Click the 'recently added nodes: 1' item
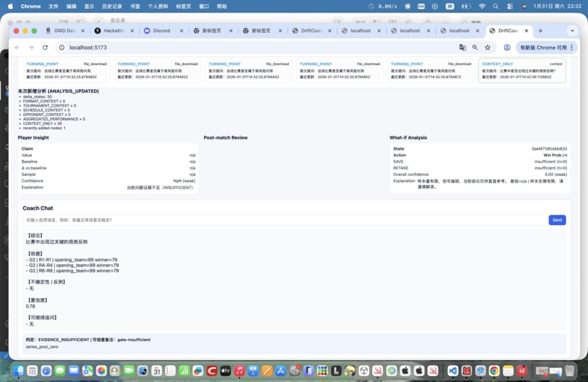The height and width of the screenshot is (382, 588). pyautogui.click(x=44, y=128)
